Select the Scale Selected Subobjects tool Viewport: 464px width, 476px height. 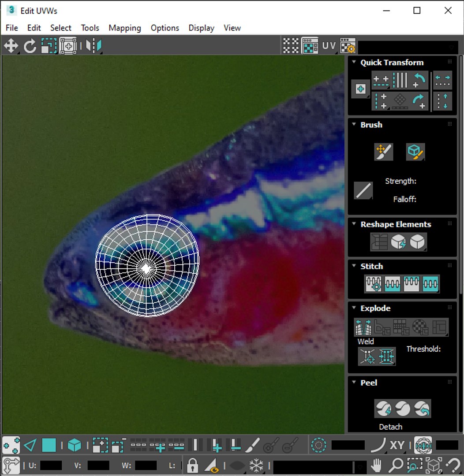pos(49,46)
